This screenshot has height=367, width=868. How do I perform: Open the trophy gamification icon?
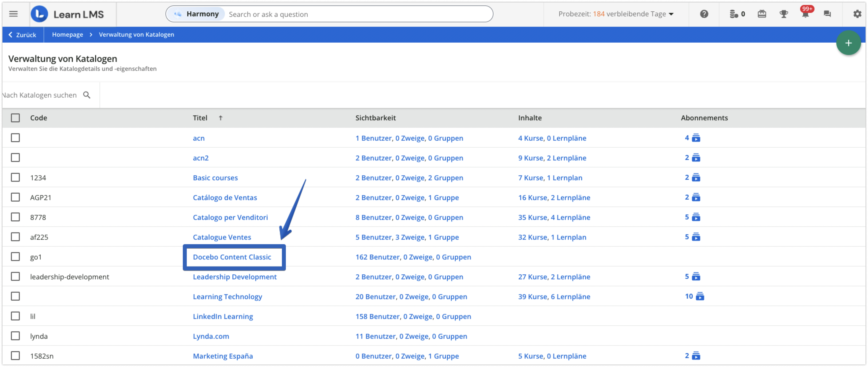[x=784, y=14]
